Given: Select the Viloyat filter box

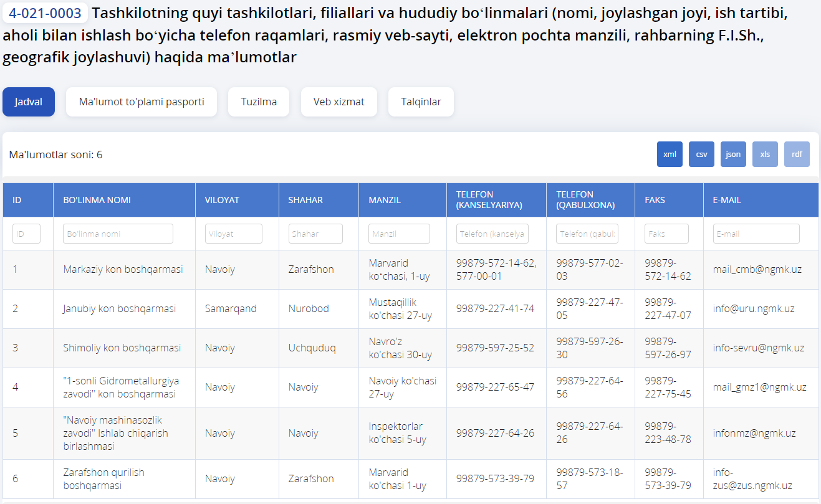Looking at the screenshot, I should tap(233, 234).
